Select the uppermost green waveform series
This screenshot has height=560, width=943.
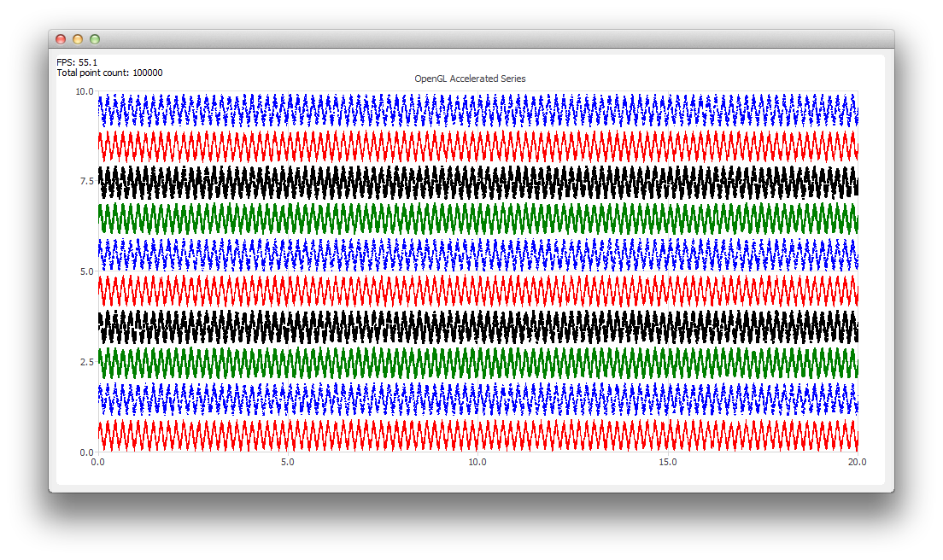coord(470,215)
